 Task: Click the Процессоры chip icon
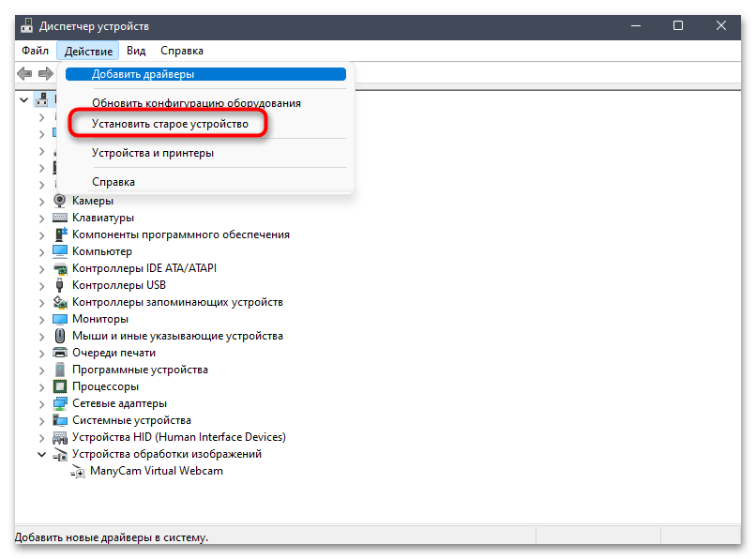click(60, 386)
